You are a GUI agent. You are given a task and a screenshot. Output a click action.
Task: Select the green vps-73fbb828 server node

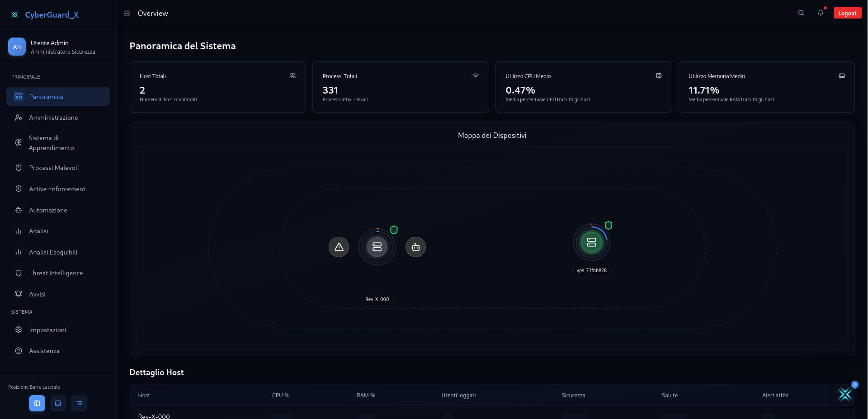click(591, 242)
